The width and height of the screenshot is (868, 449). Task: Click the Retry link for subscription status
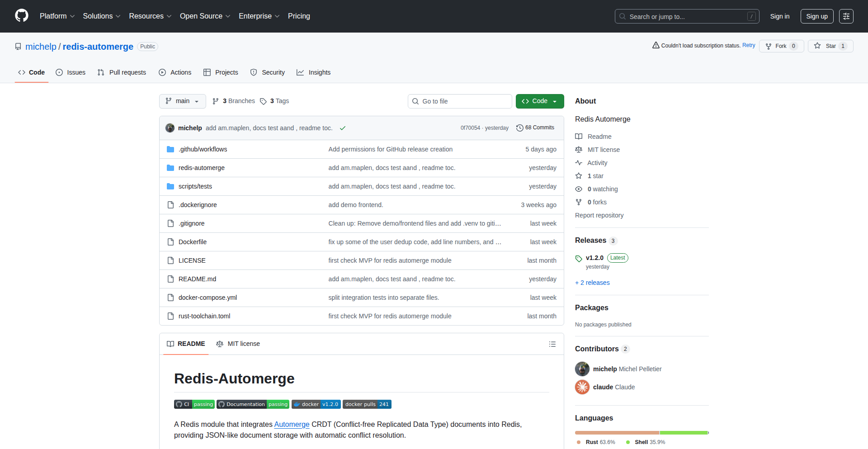(x=749, y=45)
